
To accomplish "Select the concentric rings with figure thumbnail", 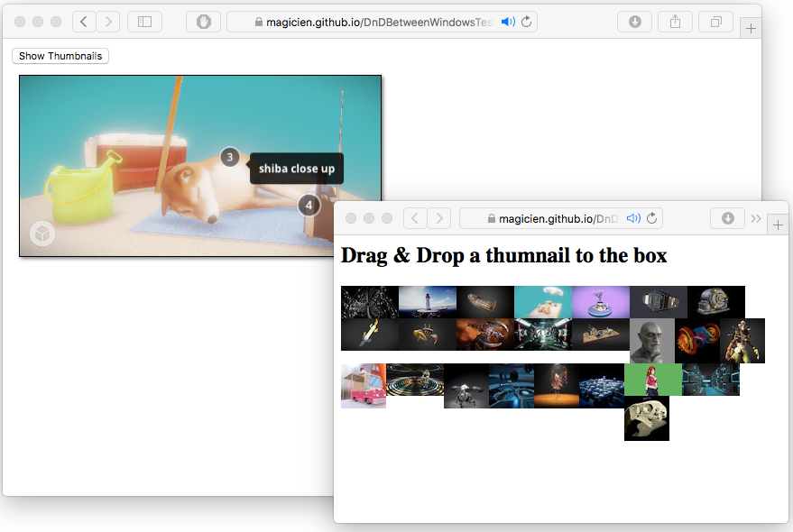I will pos(415,380).
